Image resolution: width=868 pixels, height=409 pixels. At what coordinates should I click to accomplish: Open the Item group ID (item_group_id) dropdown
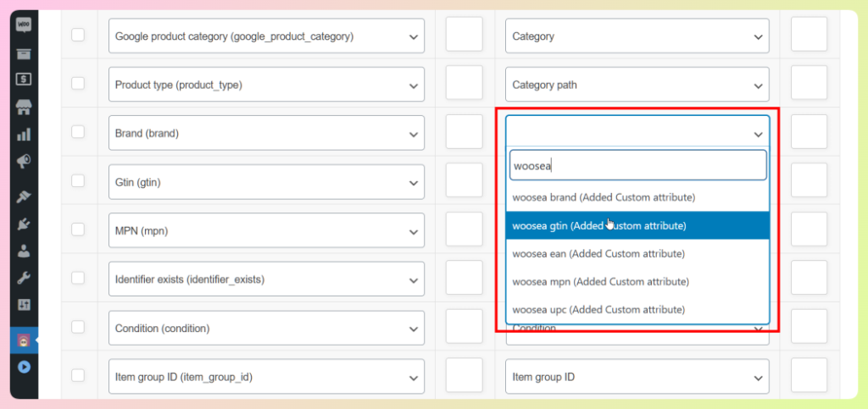tap(266, 376)
